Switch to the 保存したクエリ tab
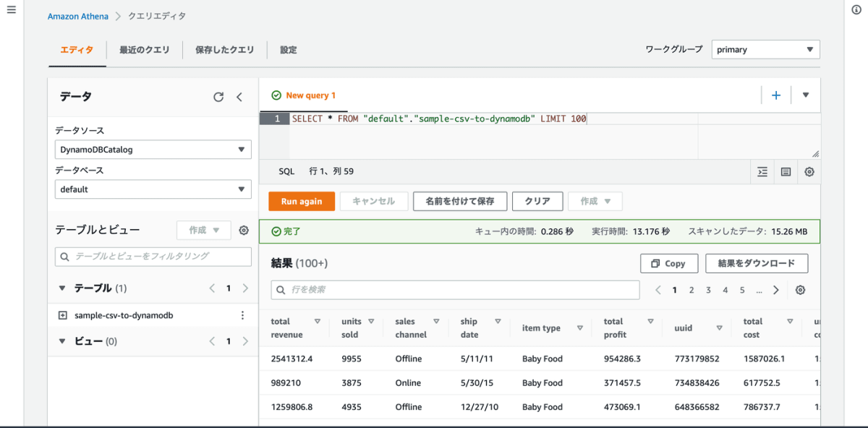Image resolution: width=868 pixels, height=428 pixels. (225, 50)
